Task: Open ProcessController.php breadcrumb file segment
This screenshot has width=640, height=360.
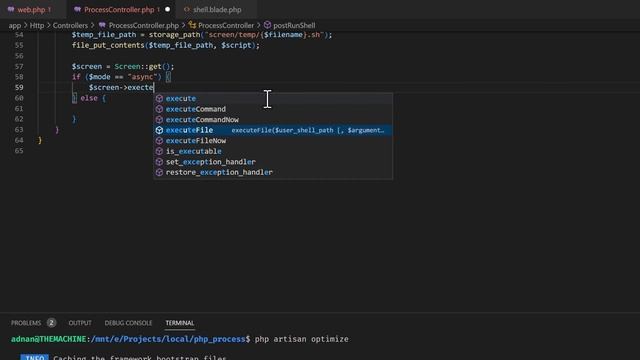Action: [144, 25]
